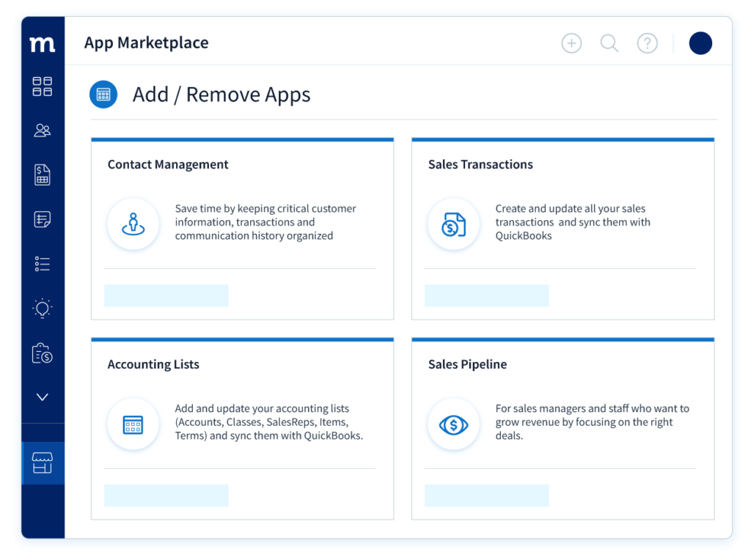Open the bulleted list icon in sidebar
751x560 pixels.
pos(43,264)
